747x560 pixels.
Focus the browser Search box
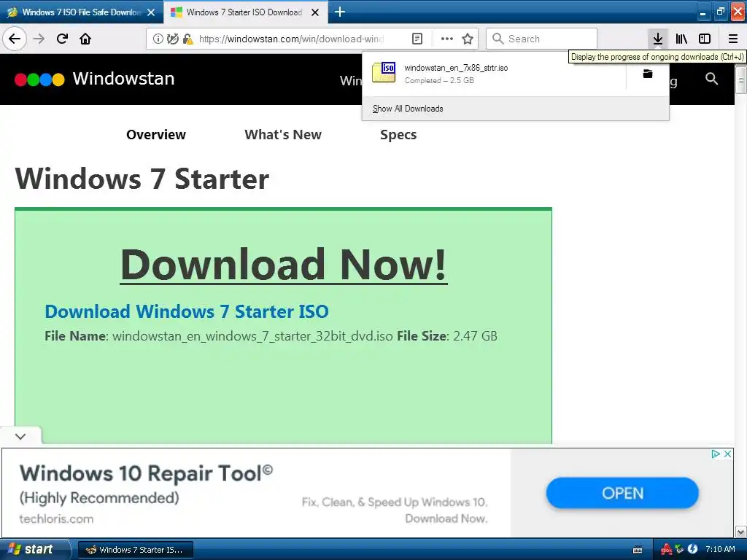(x=542, y=39)
